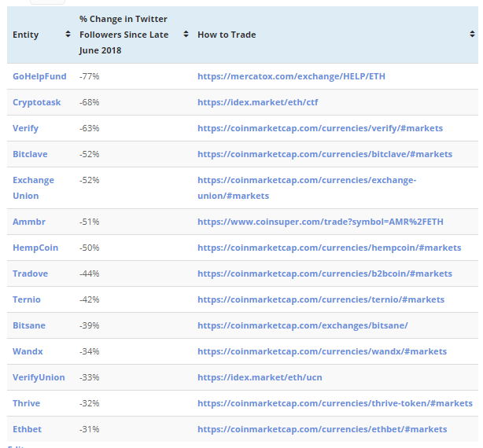
Task: Visit idex.market/eth/ucn trading URL
Action: (x=260, y=377)
